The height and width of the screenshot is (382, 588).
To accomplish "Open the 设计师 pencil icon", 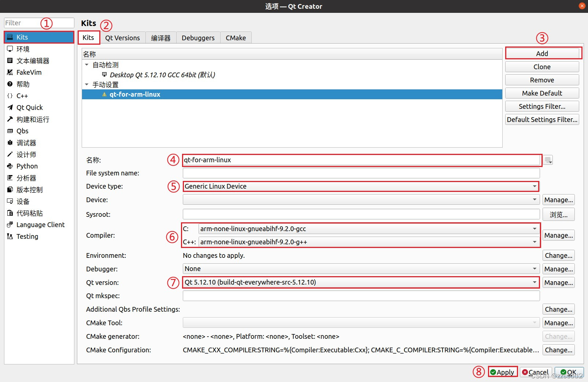I will (10, 154).
